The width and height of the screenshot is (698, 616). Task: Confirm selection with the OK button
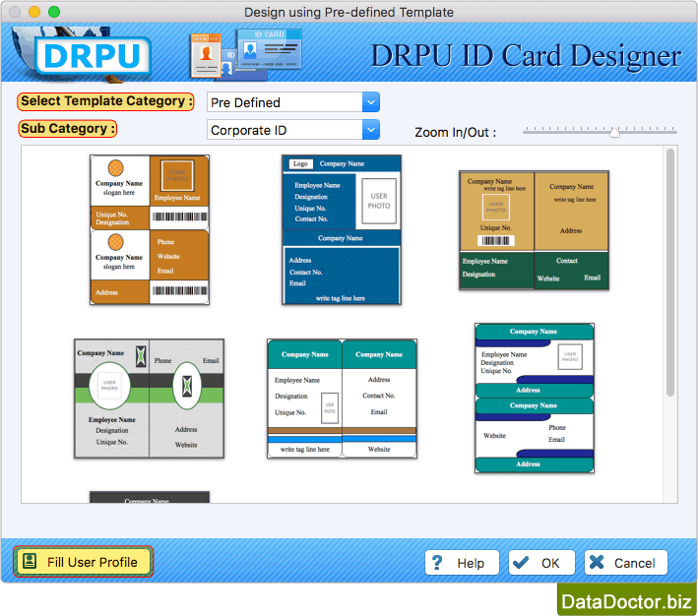[x=541, y=563]
